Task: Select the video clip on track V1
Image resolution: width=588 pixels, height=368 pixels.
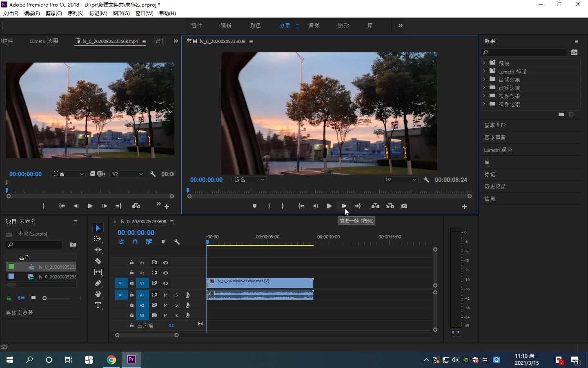Action: [260, 283]
